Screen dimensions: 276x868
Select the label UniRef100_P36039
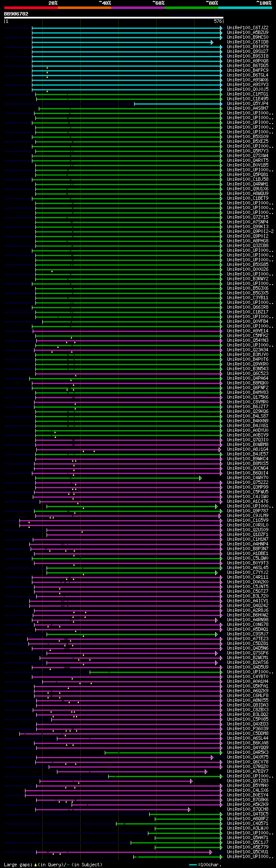(x=248, y=729)
